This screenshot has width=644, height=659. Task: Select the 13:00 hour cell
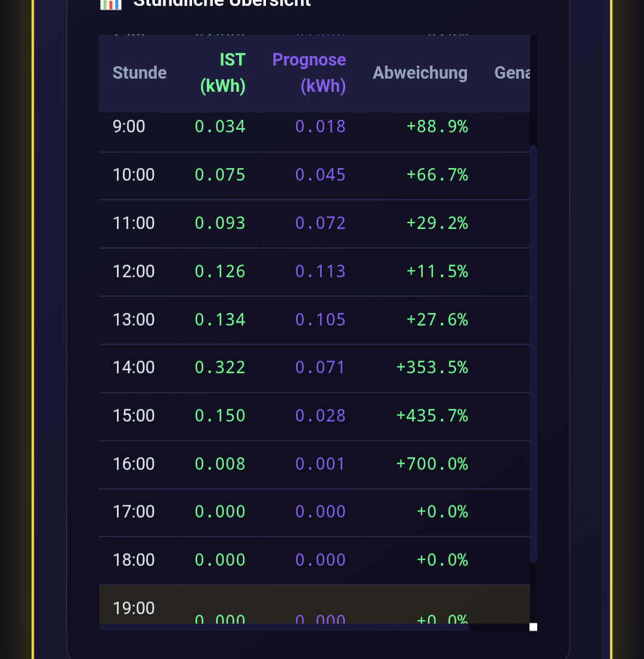click(134, 320)
